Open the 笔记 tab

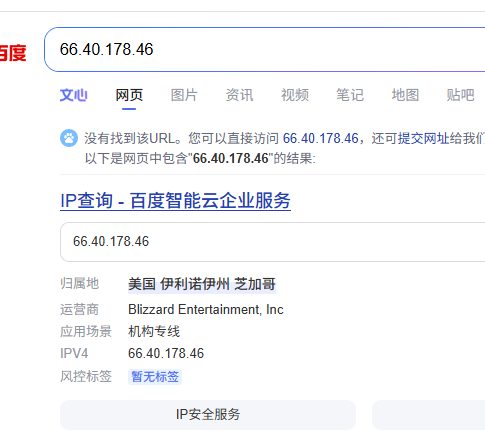[x=350, y=95]
